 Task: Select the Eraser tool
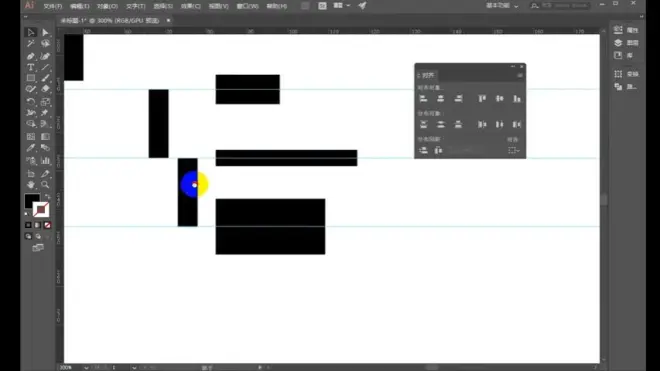click(45, 89)
